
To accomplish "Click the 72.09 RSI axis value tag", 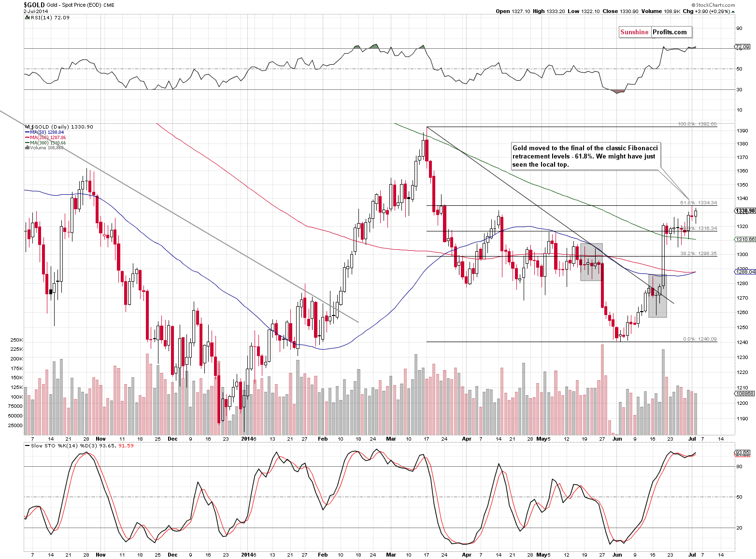I will 742,47.
